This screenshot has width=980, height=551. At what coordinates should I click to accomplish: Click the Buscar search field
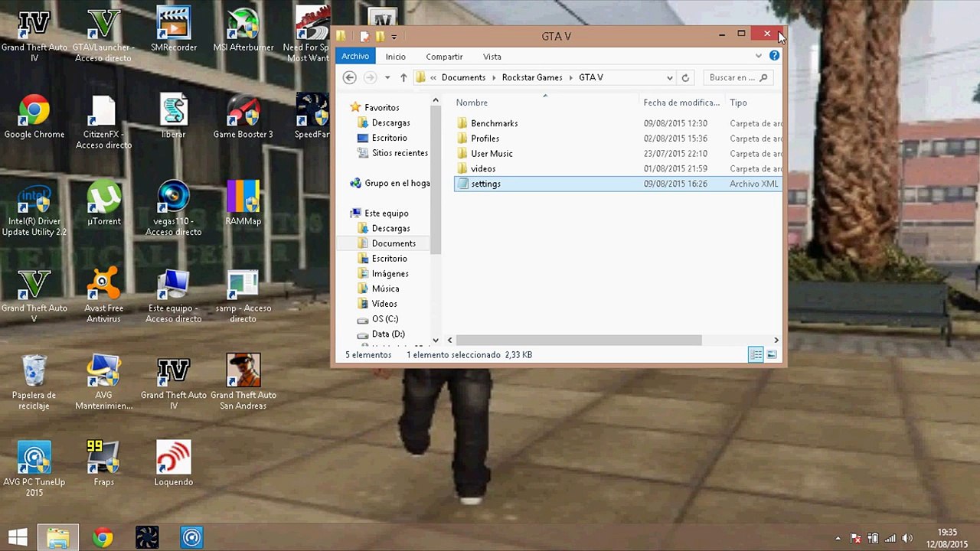pos(738,77)
